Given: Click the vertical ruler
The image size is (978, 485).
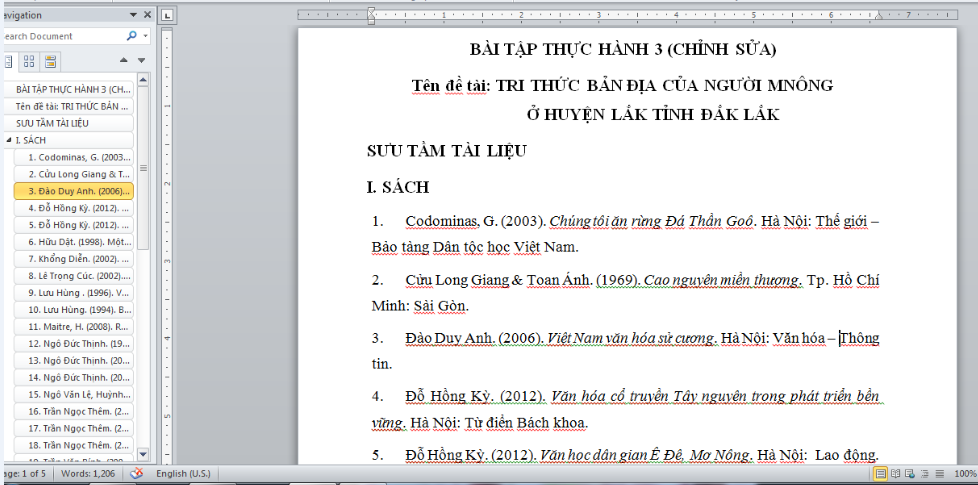Looking at the screenshot, I should point(167,246).
